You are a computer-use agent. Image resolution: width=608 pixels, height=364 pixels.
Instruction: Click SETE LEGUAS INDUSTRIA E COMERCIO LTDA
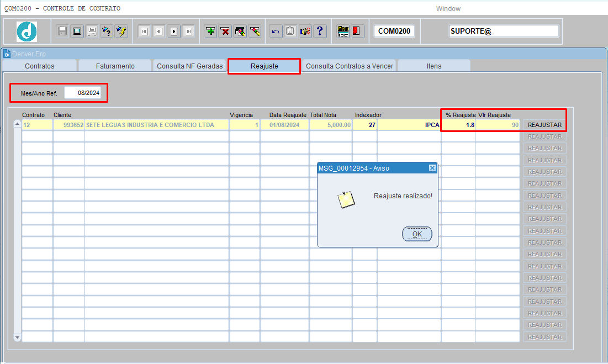pos(156,125)
